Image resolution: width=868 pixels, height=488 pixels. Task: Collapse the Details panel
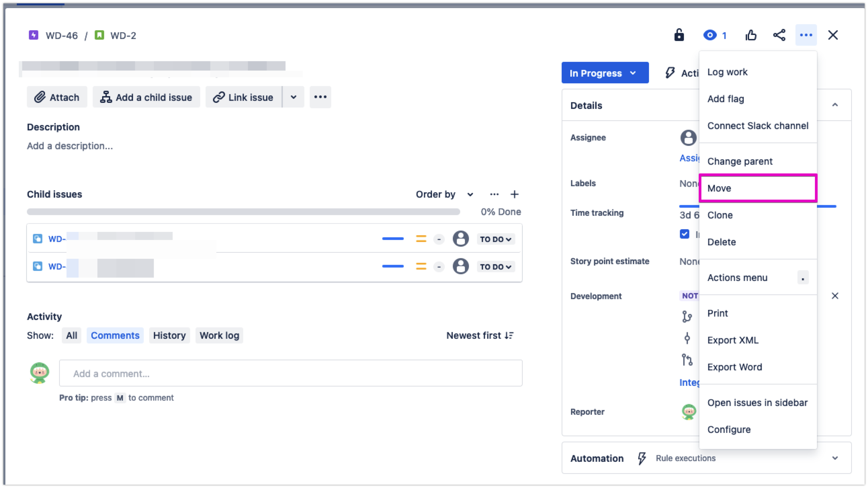[x=835, y=105]
